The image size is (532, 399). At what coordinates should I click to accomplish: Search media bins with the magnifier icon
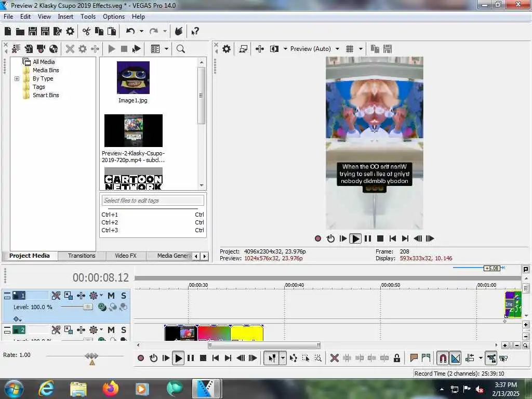click(180, 49)
